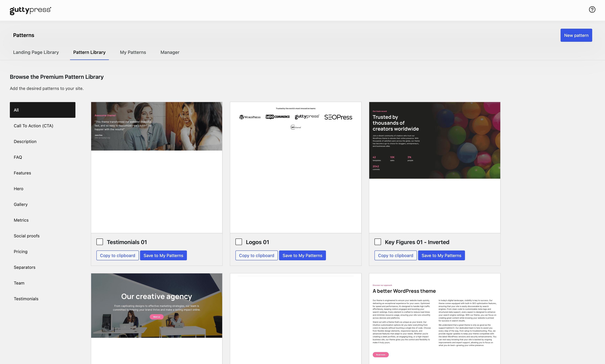Save Key Figures 01 - Inverted to My Patterns
This screenshot has width=605, height=364.
click(x=441, y=255)
